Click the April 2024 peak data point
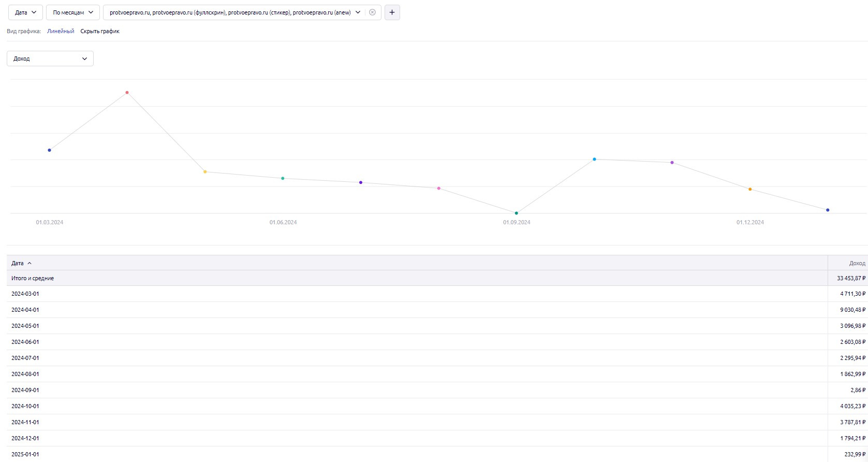This screenshot has height=462, width=868. (127, 93)
